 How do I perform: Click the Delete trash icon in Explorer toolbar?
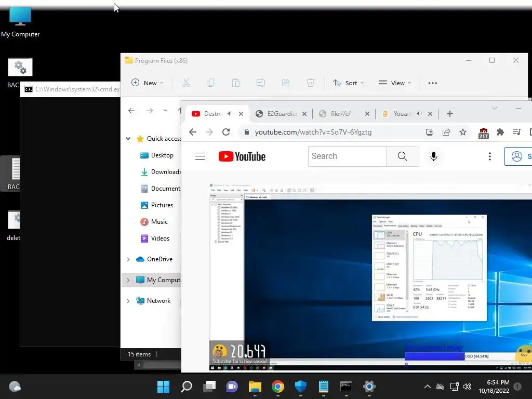click(311, 83)
